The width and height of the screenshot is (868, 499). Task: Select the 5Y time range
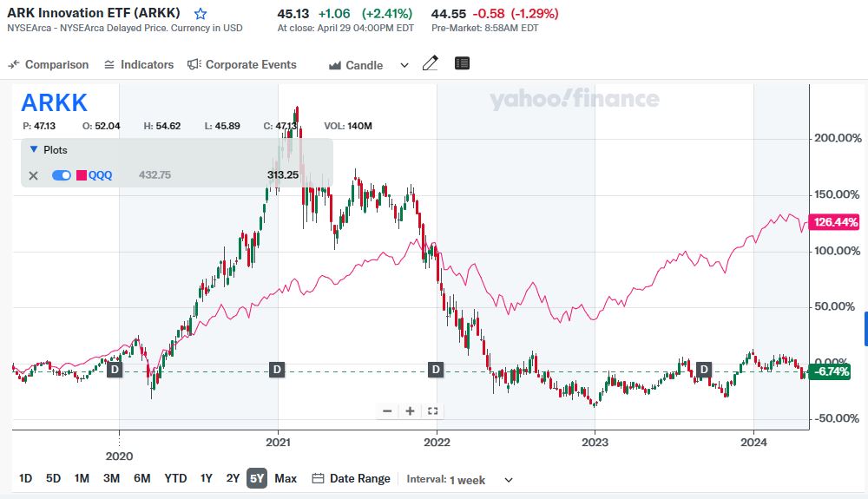point(257,478)
